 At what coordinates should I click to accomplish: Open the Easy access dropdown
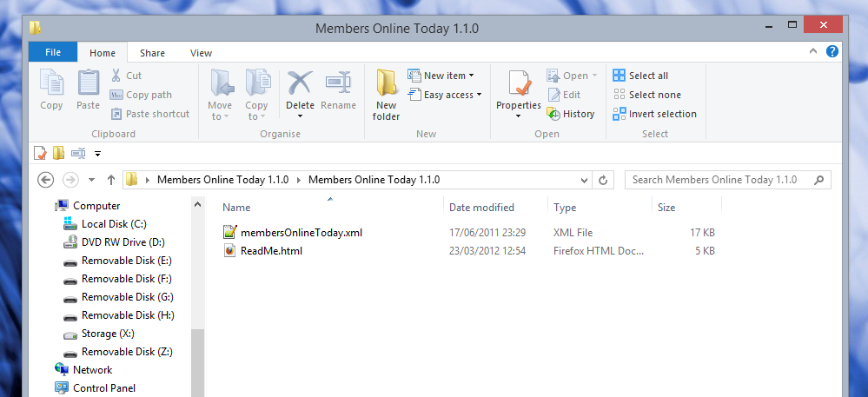pyautogui.click(x=445, y=95)
